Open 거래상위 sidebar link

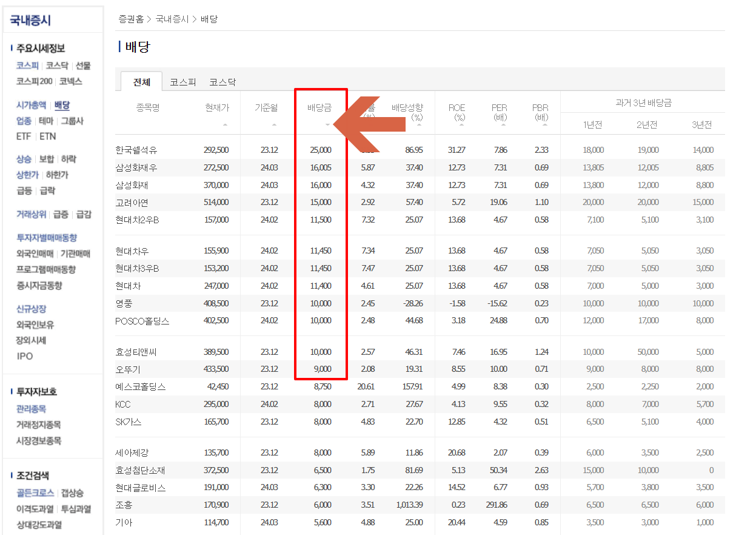[31, 214]
